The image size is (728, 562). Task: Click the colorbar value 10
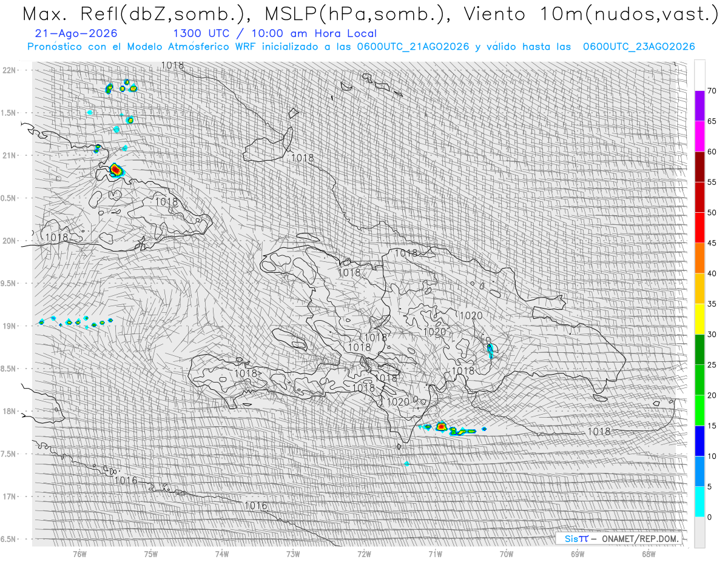pos(712,457)
